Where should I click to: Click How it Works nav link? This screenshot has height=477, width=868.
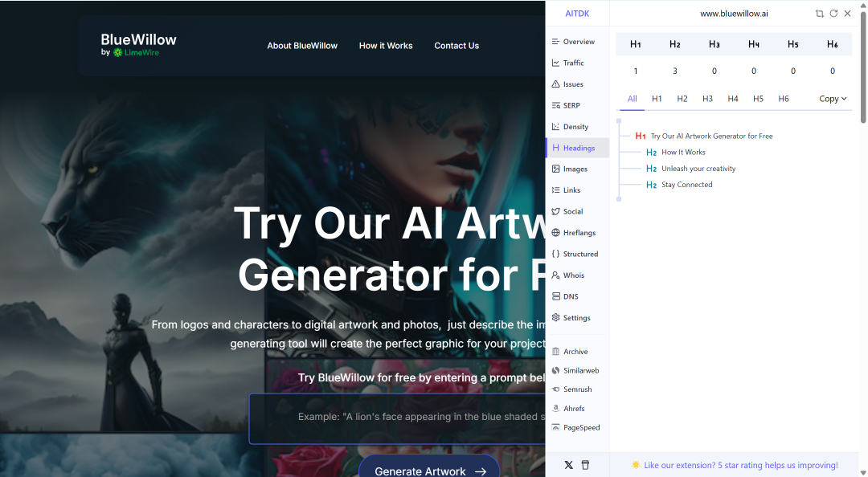(x=386, y=46)
